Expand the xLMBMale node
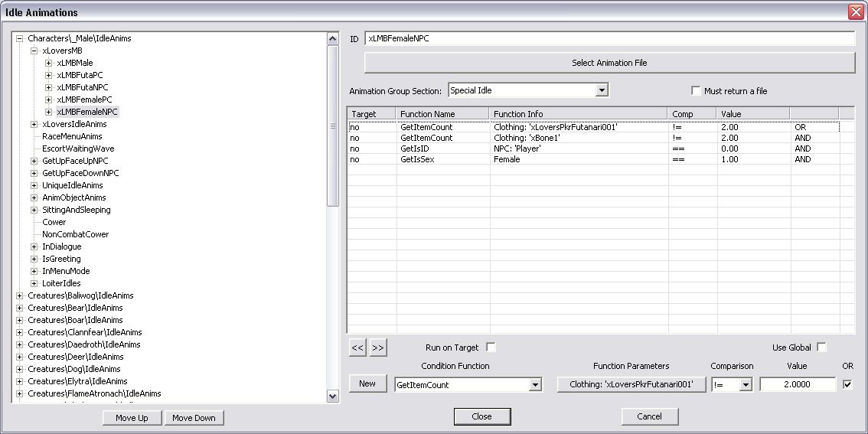Viewport: 868px width, 434px height. (x=49, y=63)
